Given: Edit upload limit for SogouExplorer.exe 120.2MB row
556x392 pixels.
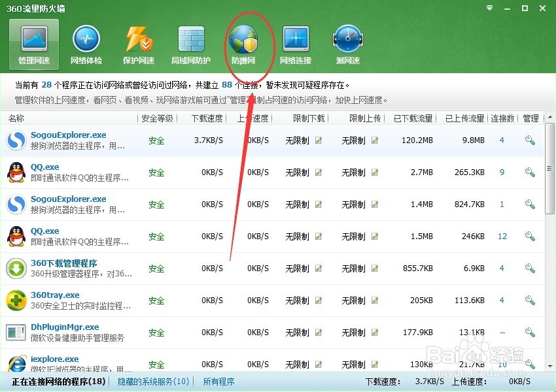Looking at the screenshot, I should pos(374,140).
